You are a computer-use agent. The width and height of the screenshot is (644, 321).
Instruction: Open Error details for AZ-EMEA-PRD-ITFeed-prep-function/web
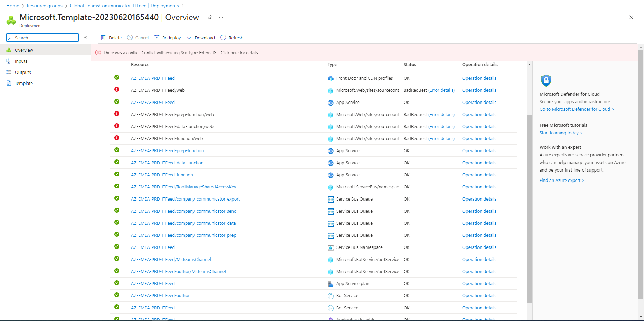(x=442, y=114)
